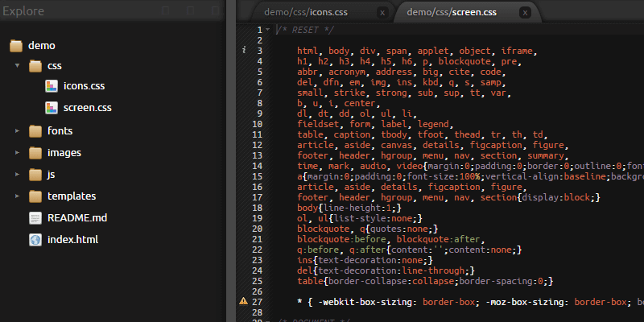
Task: Collapse the css folder
Action: coord(17,66)
